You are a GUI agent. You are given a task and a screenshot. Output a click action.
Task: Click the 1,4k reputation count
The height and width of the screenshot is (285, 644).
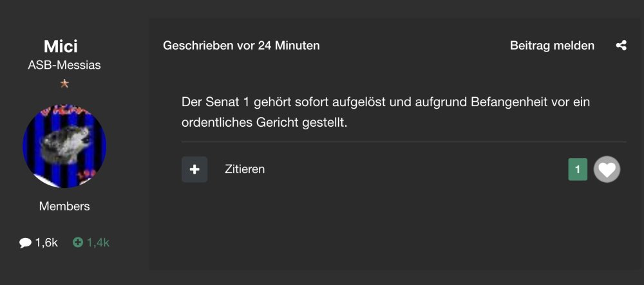tap(98, 243)
